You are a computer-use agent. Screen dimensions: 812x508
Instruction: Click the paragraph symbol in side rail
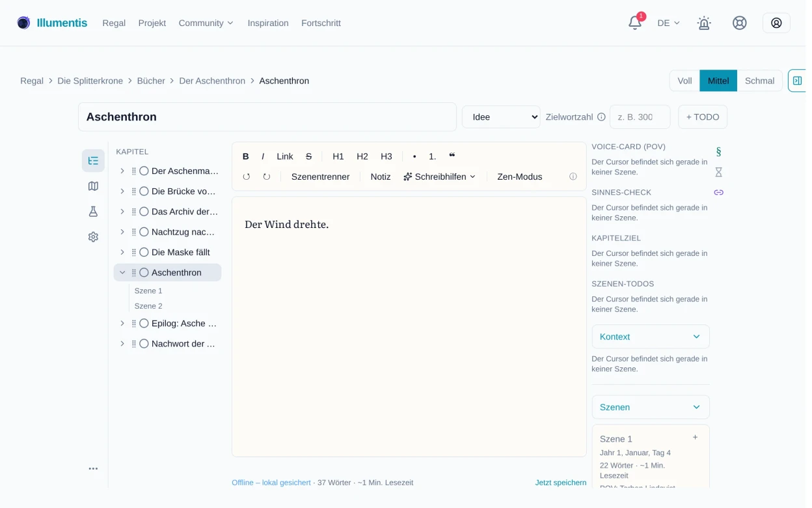coord(718,152)
